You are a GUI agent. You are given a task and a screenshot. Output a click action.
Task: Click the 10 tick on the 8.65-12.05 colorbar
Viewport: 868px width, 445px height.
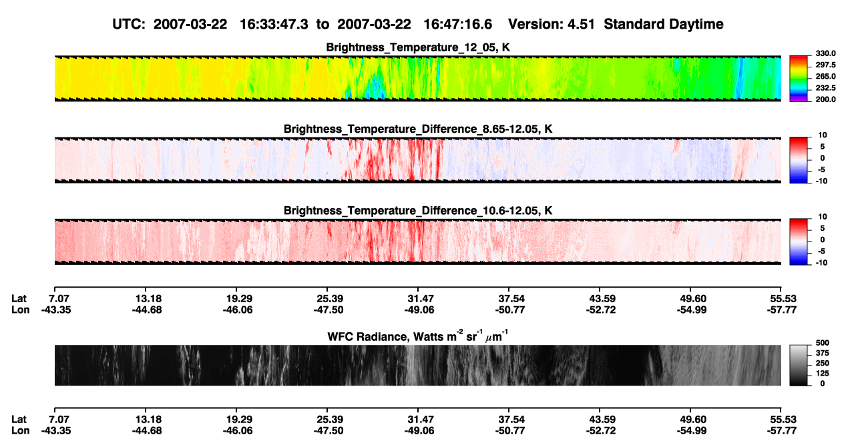823,135
